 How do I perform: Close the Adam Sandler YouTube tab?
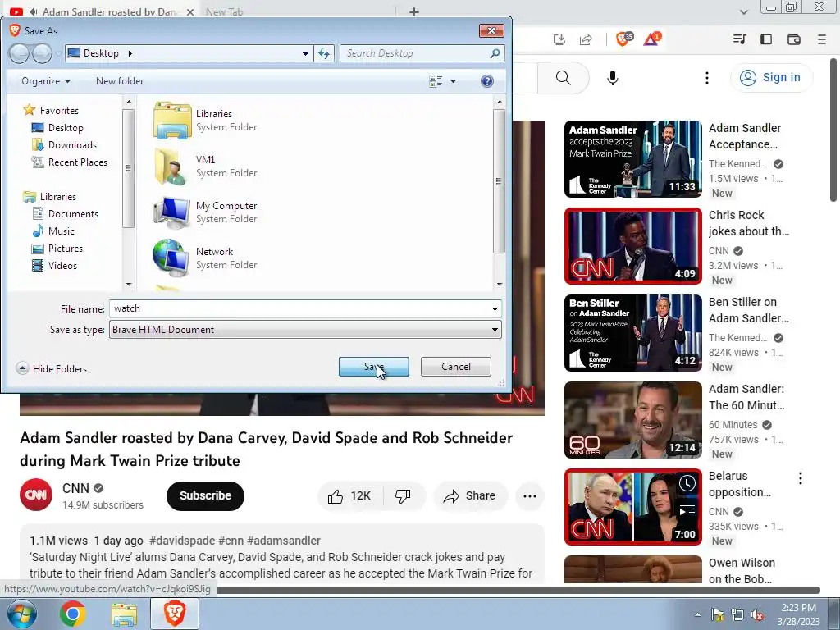tap(190, 11)
